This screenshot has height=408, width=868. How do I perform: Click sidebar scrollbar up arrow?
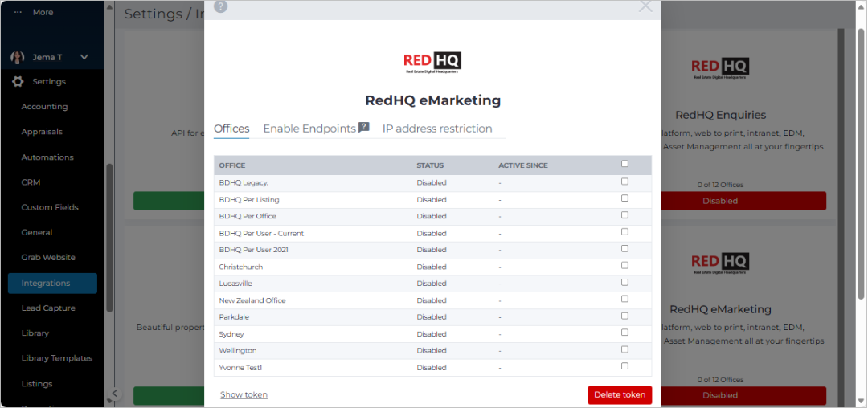click(x=109, y=6)
